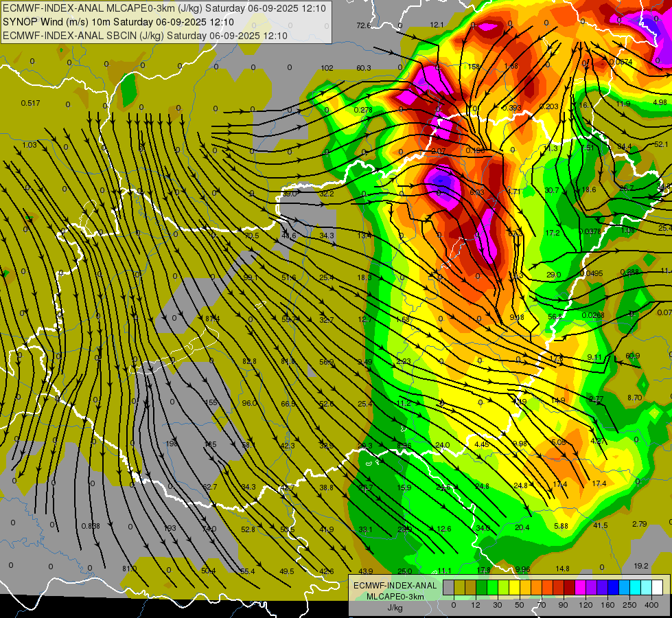Viewport: 672px width, 618px height.
Task: Click the map value 155
Action: [211, 402]
